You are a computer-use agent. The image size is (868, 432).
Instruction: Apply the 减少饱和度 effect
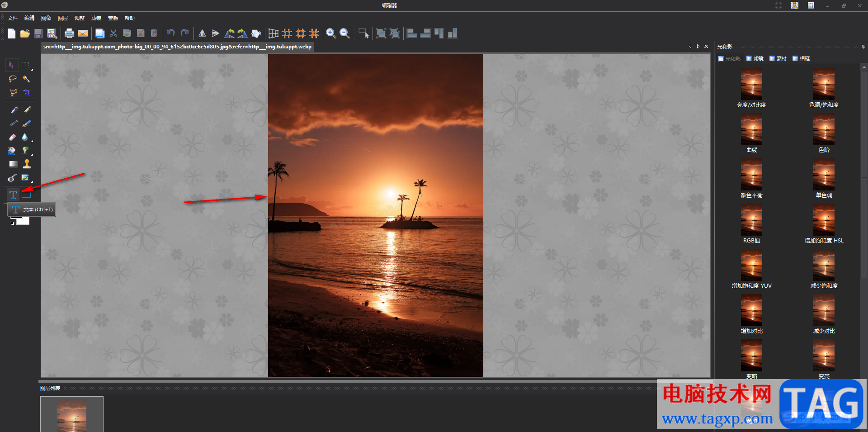pos(824,269)
